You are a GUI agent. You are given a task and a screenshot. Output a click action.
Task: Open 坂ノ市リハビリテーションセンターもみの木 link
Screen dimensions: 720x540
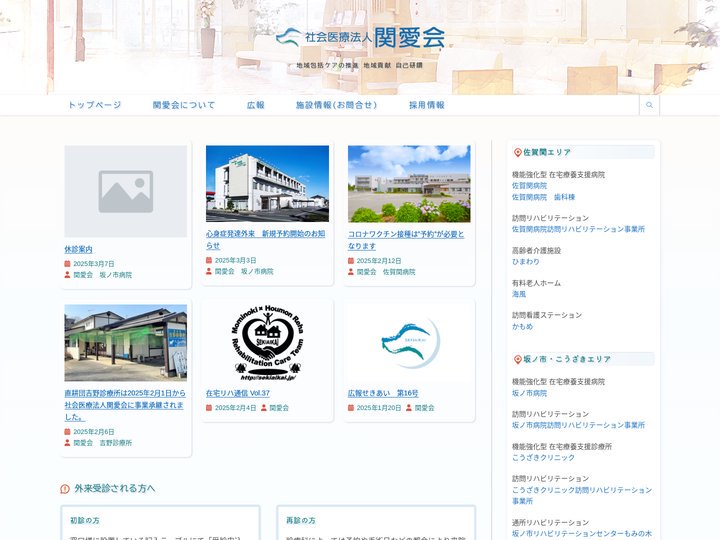582,534
